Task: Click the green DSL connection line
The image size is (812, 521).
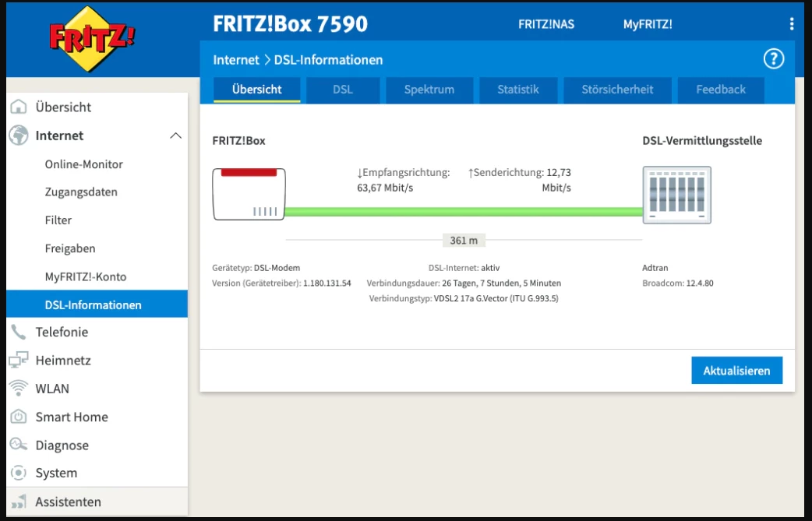Action: tap(464, 212)
